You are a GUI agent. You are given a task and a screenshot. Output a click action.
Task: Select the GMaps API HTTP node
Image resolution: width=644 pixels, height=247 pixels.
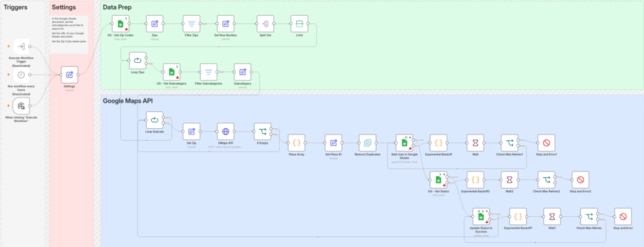point(226,131)
